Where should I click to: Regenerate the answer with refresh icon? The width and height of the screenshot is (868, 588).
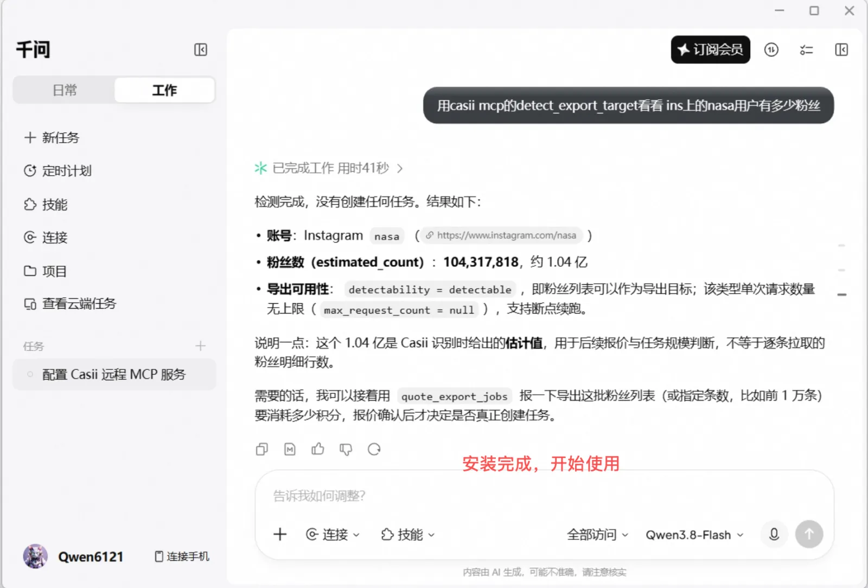click(374, 449)
